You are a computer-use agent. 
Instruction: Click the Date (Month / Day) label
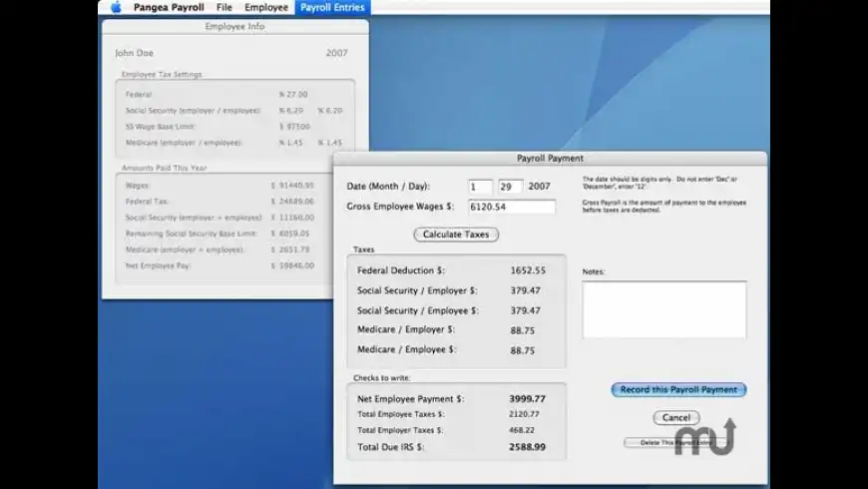pyautogui.click(x=388, y=187)
